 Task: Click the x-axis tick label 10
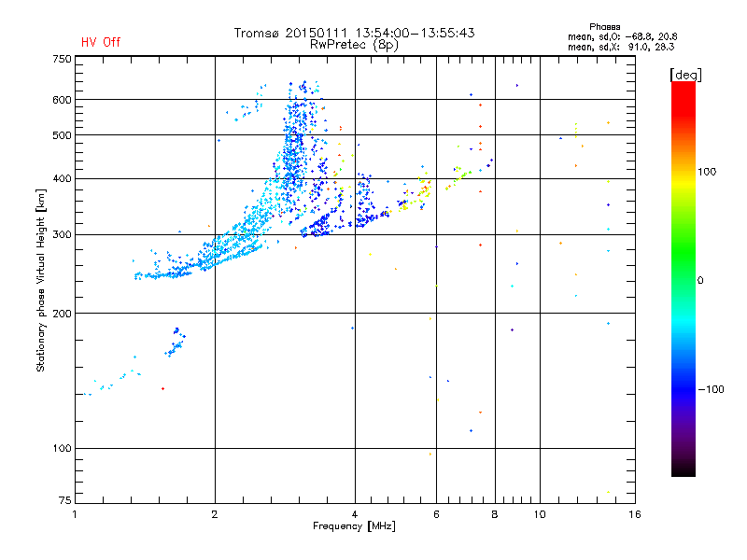tap(540, 514)
